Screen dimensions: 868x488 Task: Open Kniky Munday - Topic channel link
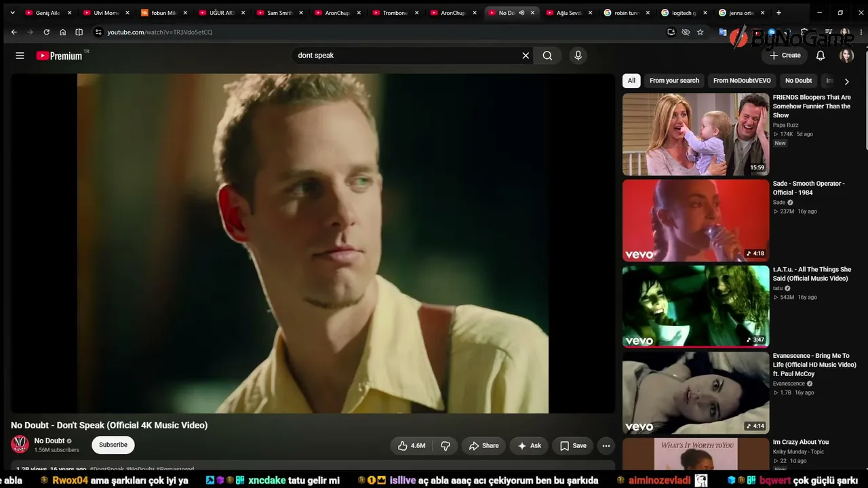point(799,451)
